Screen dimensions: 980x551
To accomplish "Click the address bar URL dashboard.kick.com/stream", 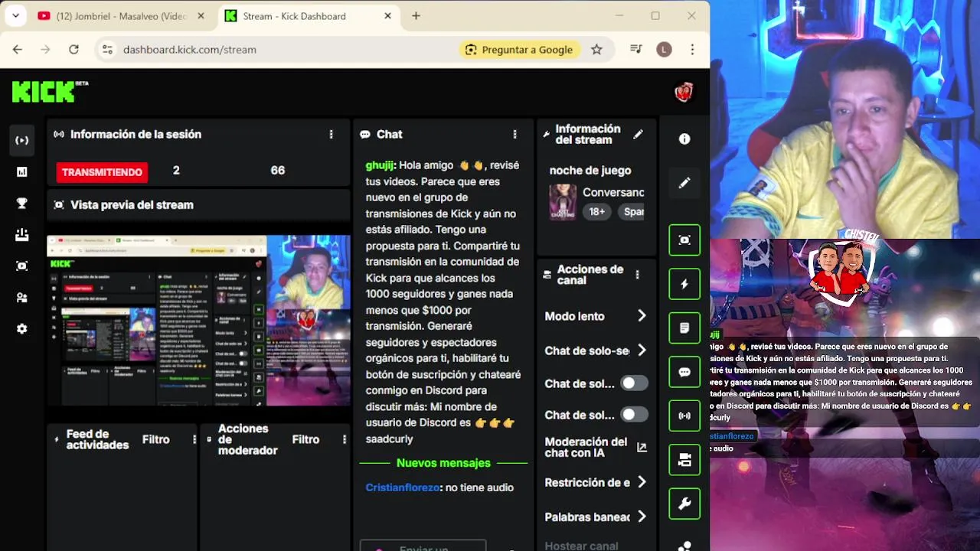I will [x=189, y=49].
